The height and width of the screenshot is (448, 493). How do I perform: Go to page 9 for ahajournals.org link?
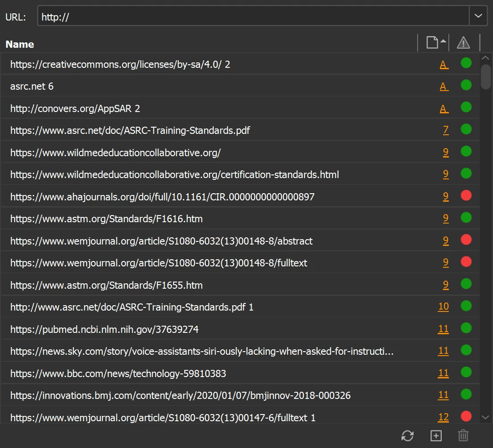(446, 196)
